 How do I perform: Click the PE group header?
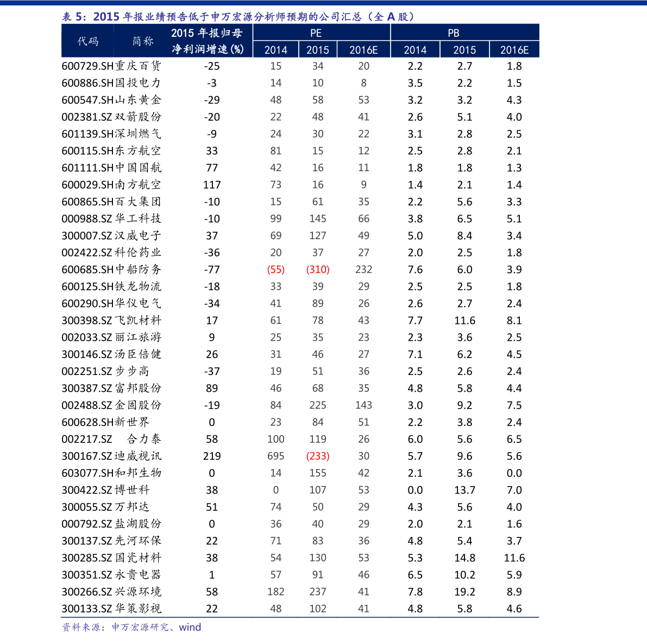click(316, 33)
